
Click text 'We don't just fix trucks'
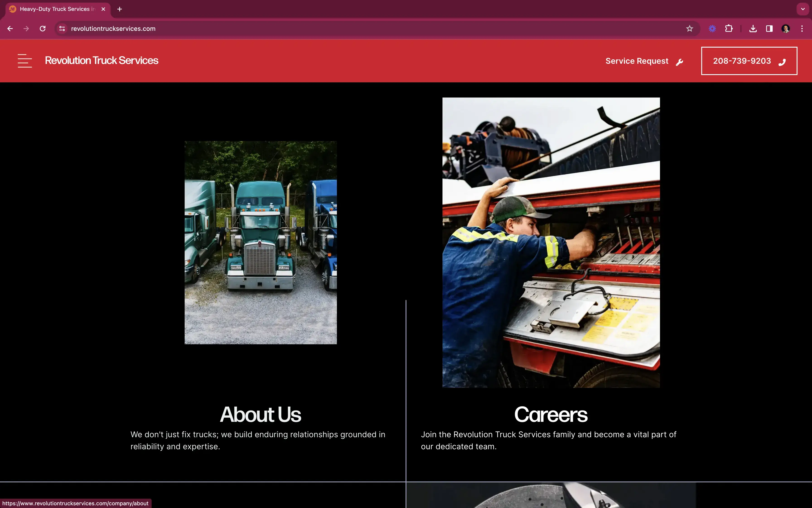pos(174,435)
